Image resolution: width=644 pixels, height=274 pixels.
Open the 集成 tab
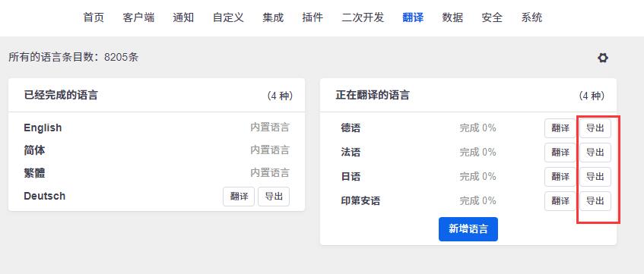click(x=273, y=17)
